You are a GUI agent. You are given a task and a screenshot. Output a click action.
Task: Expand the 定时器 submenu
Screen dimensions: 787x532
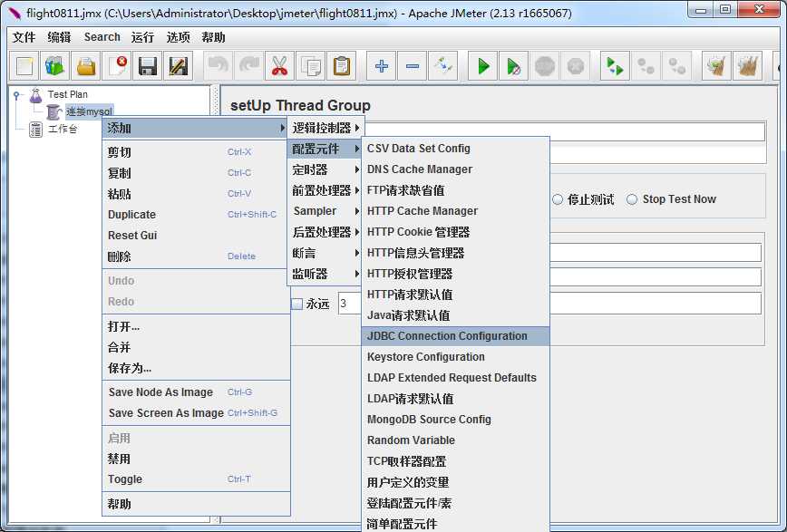pyautogui.click(x=325, y=169)
